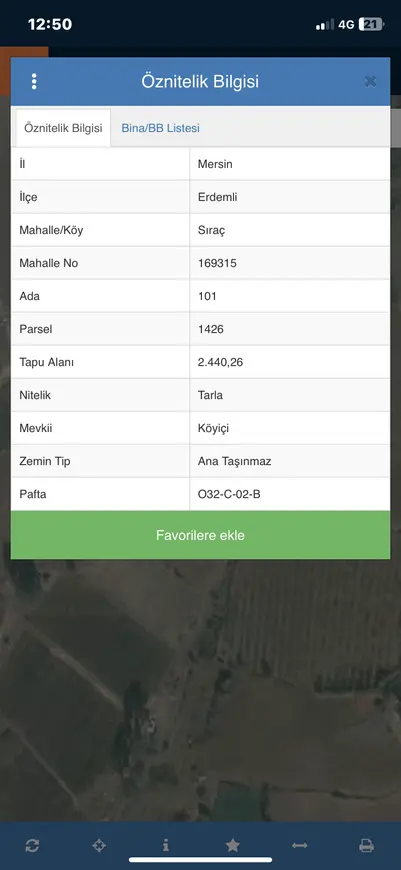Close the Öznitelik Bilgisi dialog
Viewport: 401px width, 870px height.
pyautogui.click(x=370, y=82)
